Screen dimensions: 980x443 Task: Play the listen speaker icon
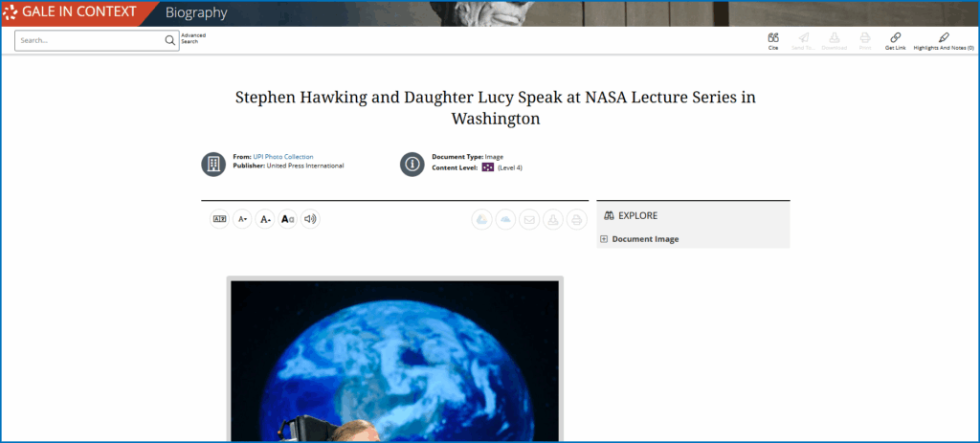pos(310,219)
